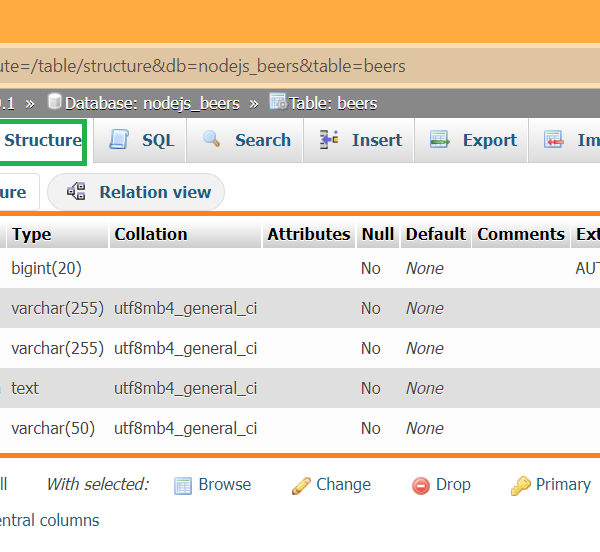Click the Type column header
The height and width of the screenshot is (552, 600).
click(x=31, y=234)
